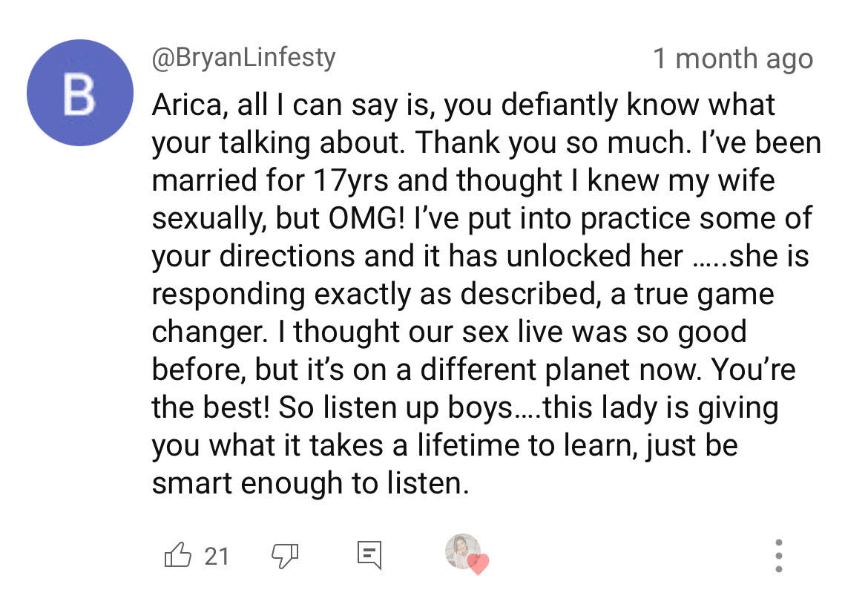Viewport: 868px width, 610px height.
Task: Click the comment's first line mentioning Arica
Action: pos(464,105)
